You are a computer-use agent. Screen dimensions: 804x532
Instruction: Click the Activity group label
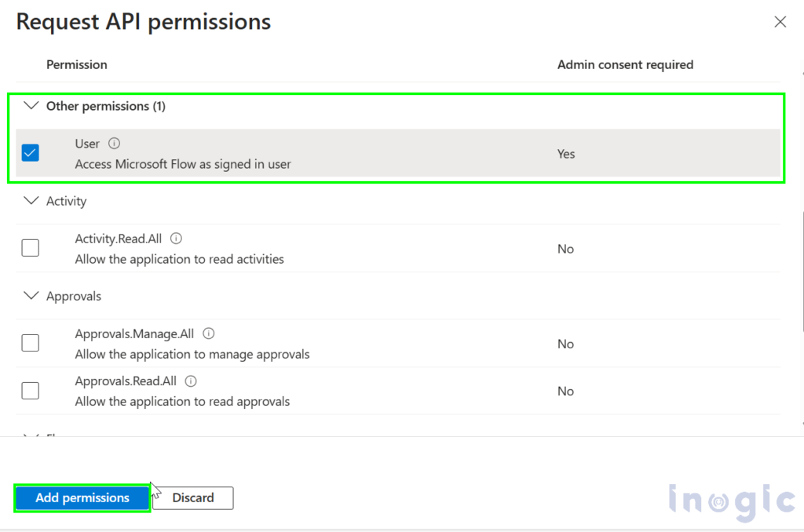point(66,201)
